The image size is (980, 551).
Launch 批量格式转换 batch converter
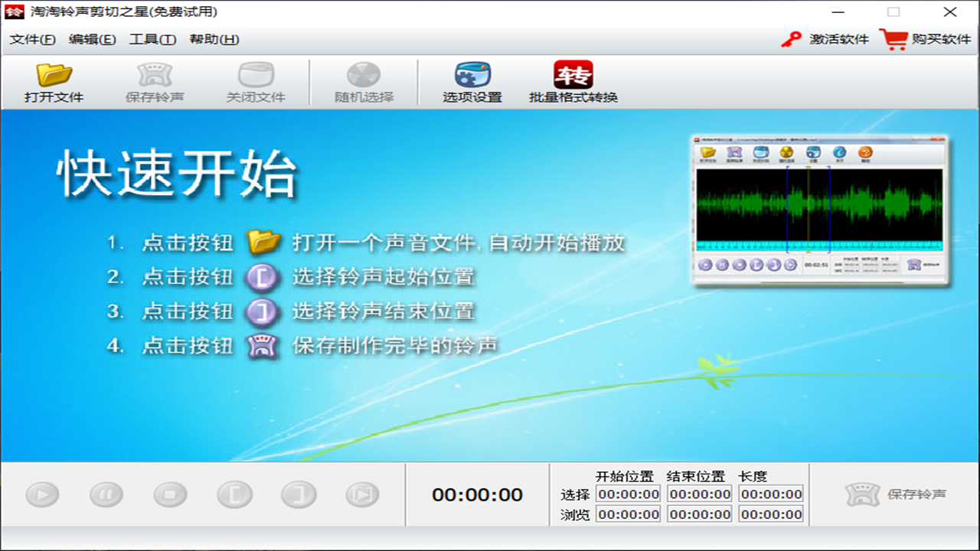point(573,83)
